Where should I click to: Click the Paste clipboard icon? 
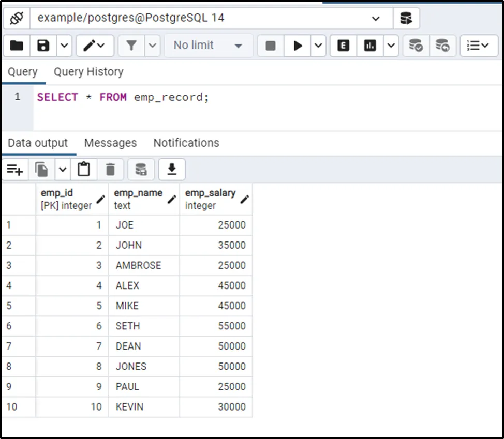click(83, 169)
